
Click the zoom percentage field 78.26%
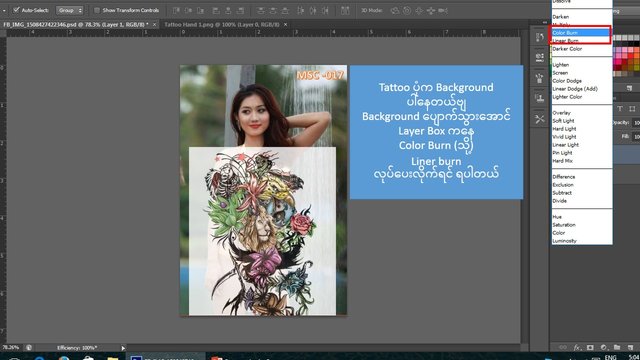11,348
